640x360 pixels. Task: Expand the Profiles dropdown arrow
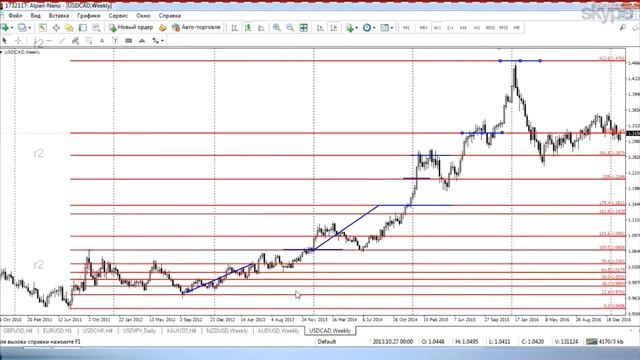tap(29, 28)
